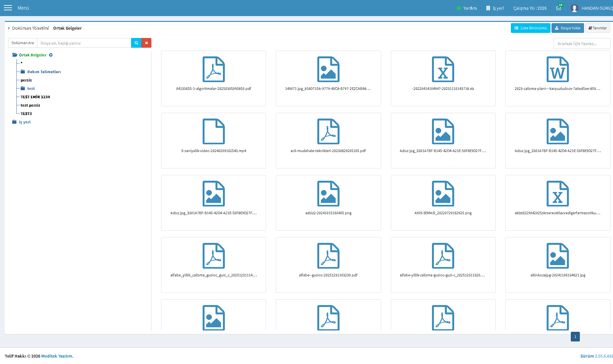613x364 pixels.
Task: Open Tanımlar definitions button
Action: 598,28
